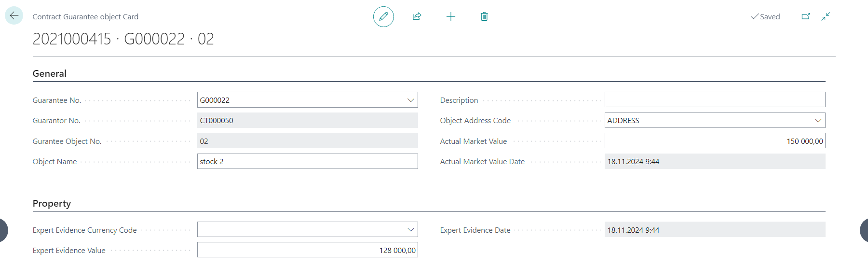
Task: Click the Saved status indicator
Action: pyautogui.click(x=765, y=16)
